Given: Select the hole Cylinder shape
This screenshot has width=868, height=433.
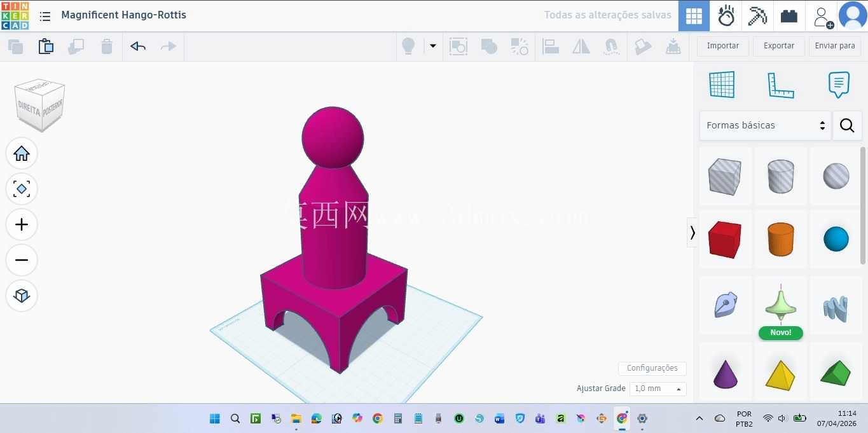Looking at the screenshot, I should point(780,176).
